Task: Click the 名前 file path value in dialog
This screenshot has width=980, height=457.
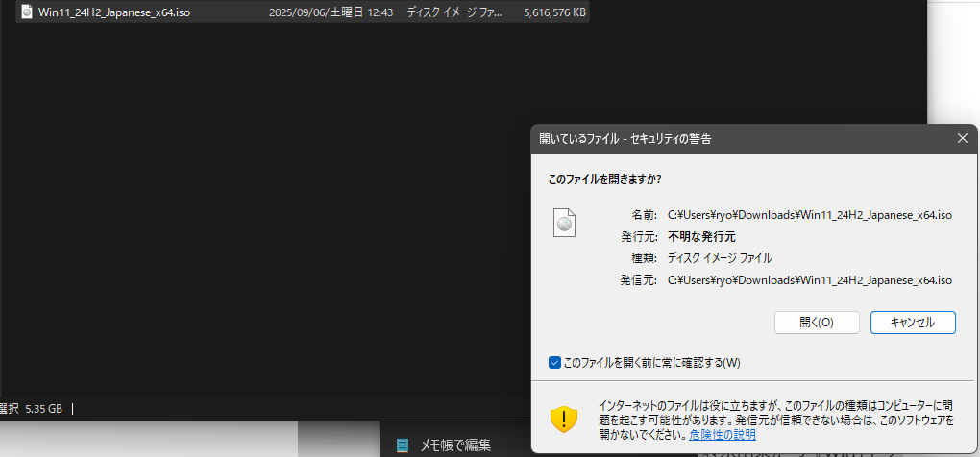Action: click(809, 215)
